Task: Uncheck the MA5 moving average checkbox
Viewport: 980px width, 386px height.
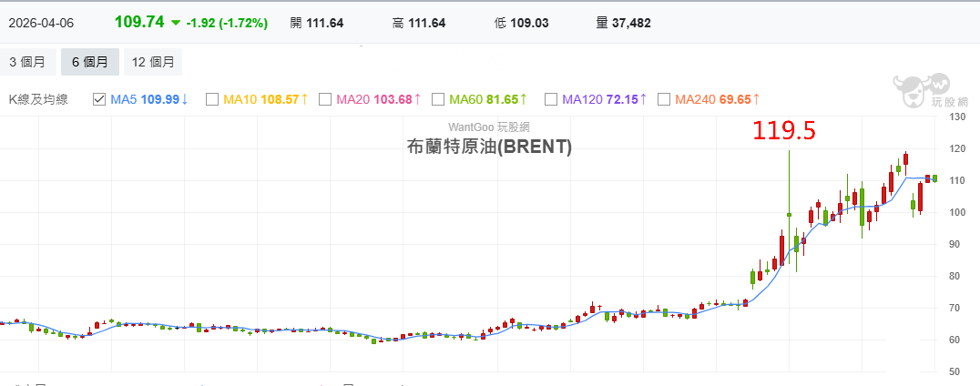Action: tap(99, 98)
